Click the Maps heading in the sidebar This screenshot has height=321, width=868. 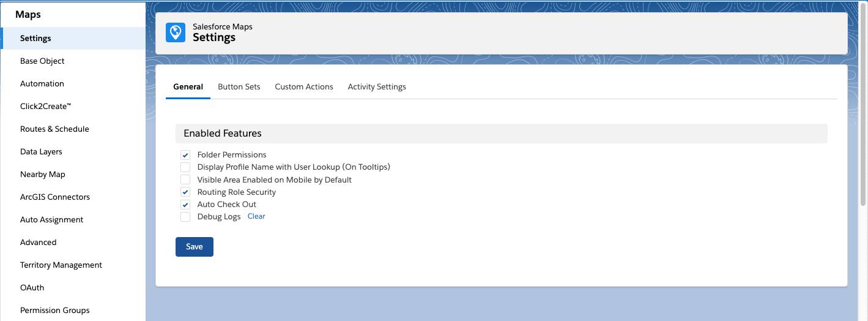[28, 14]
